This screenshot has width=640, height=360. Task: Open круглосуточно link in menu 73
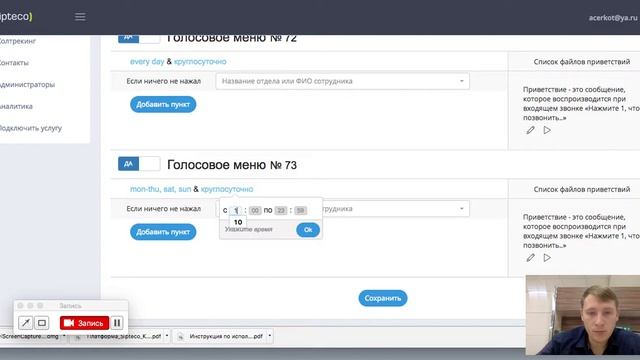point(227,189)
